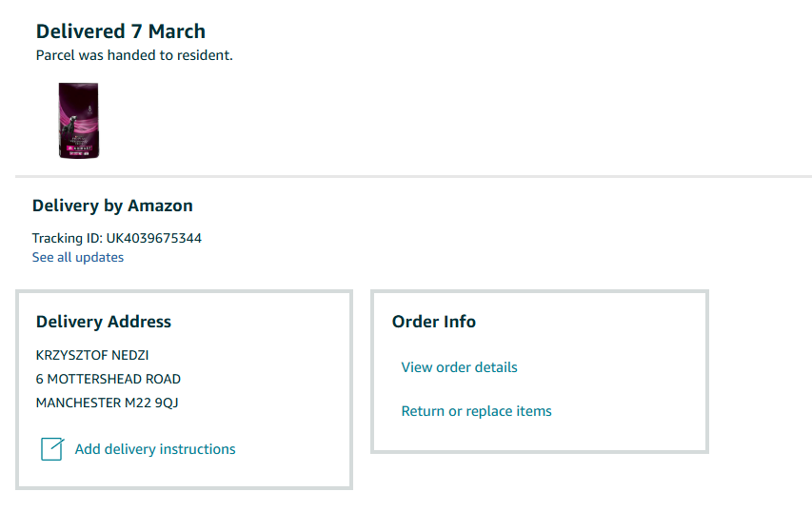Click the delivery instructions edit icon
812x531 pixels.
[x=52, y=449]
